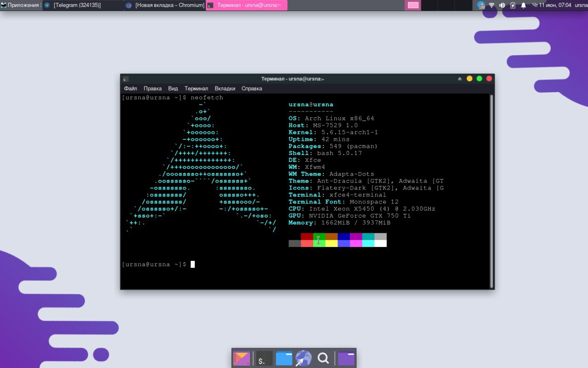
Task: Click the neofetch command text at the top prompt
Action: pos(207,98)
